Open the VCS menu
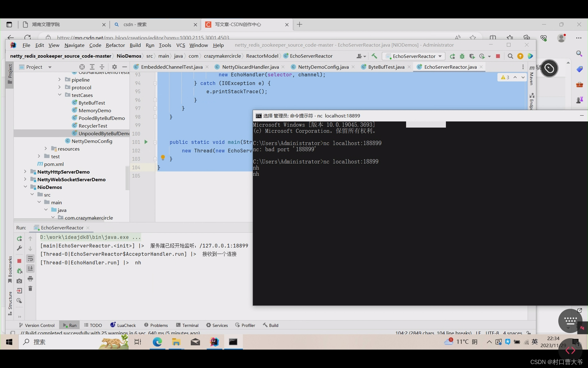The height and width of the screenshot is (368, 588). point(181,45)
